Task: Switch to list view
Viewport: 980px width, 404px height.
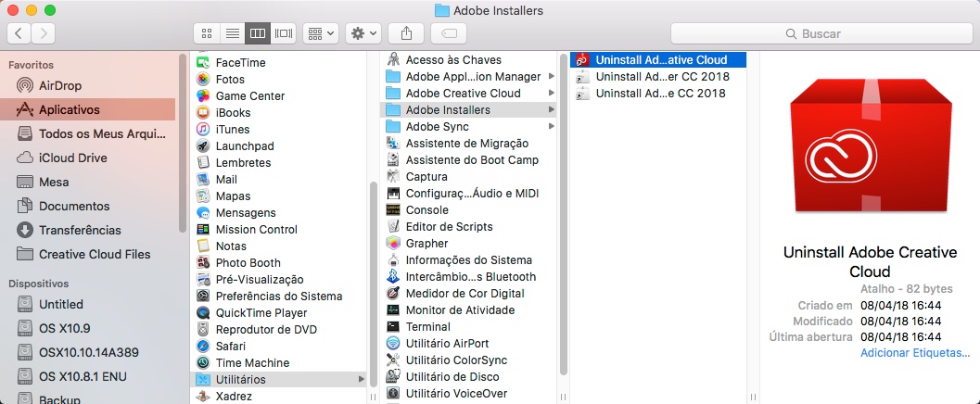Action: tap(233, 33)
